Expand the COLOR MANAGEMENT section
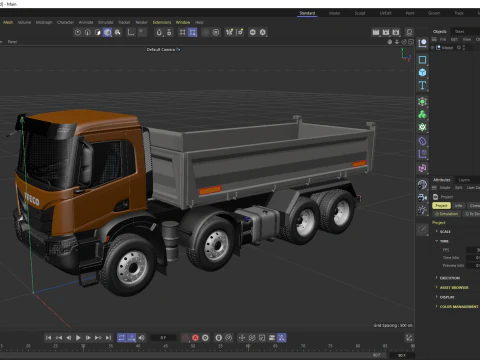The image size is (480, 360). pyautogui.click(x=457, y=306)
